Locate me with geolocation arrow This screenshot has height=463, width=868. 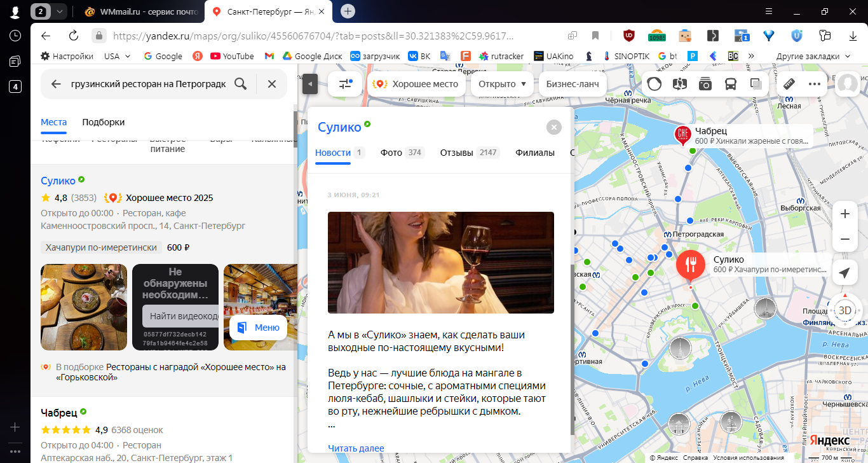(x=844, y=273)
